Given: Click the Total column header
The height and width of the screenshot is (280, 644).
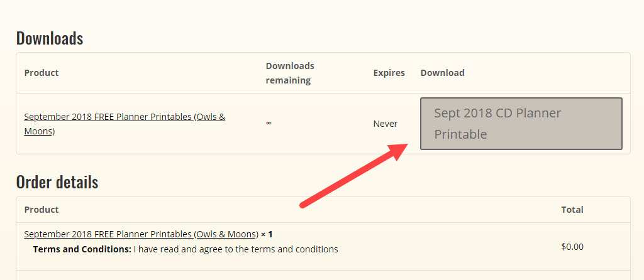Looking at the screenshot, I should click(572, 210).
